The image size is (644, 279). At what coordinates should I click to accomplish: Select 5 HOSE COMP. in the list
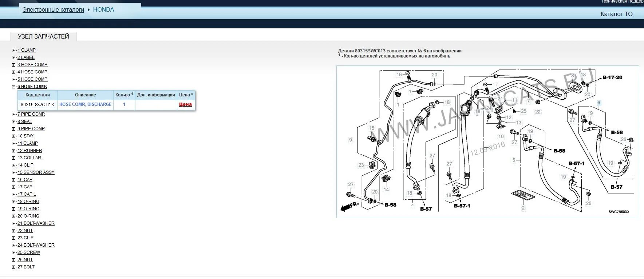pos(32,79)
